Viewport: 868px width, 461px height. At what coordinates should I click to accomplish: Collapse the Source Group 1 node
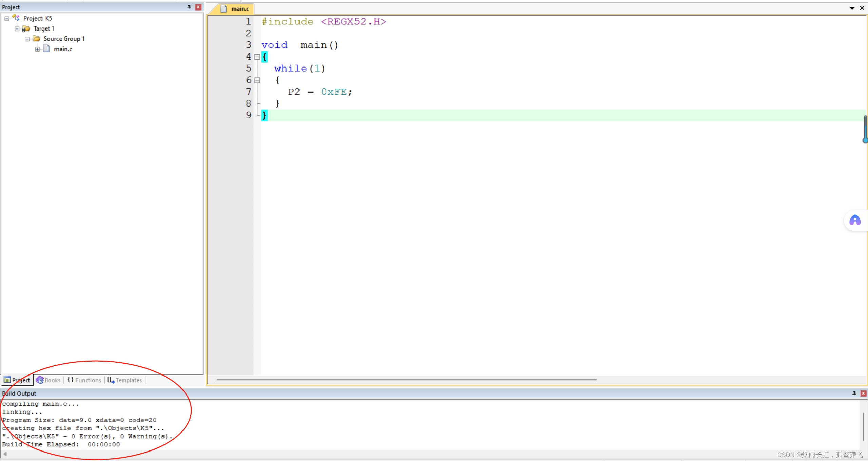tap(27, 39)
